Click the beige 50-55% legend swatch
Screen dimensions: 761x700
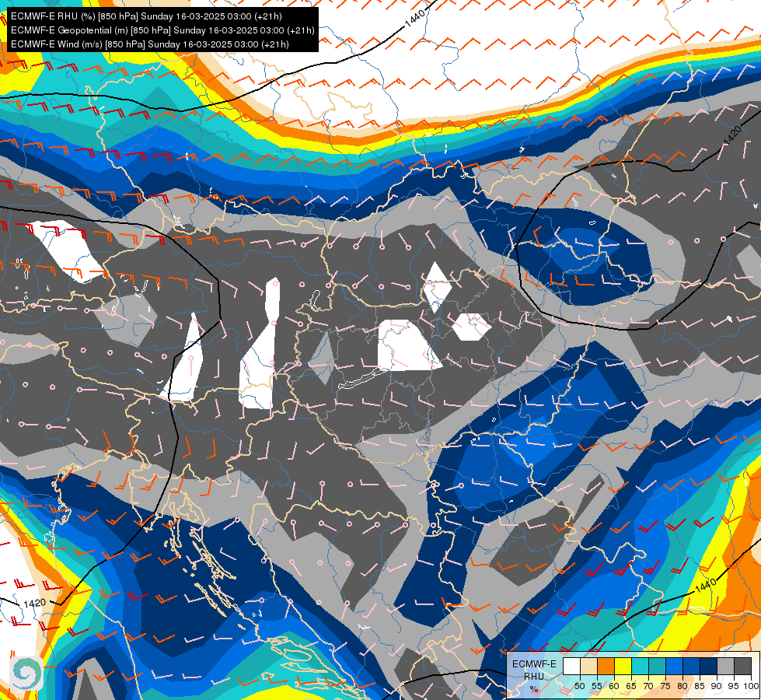(588, 666)
